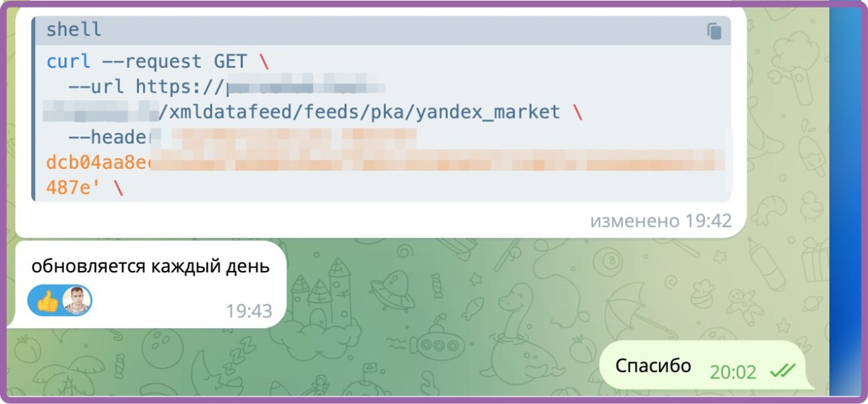Click the 'изменено 19:42' edited timestamp
The image size is (868, 404).
[660, 220]
